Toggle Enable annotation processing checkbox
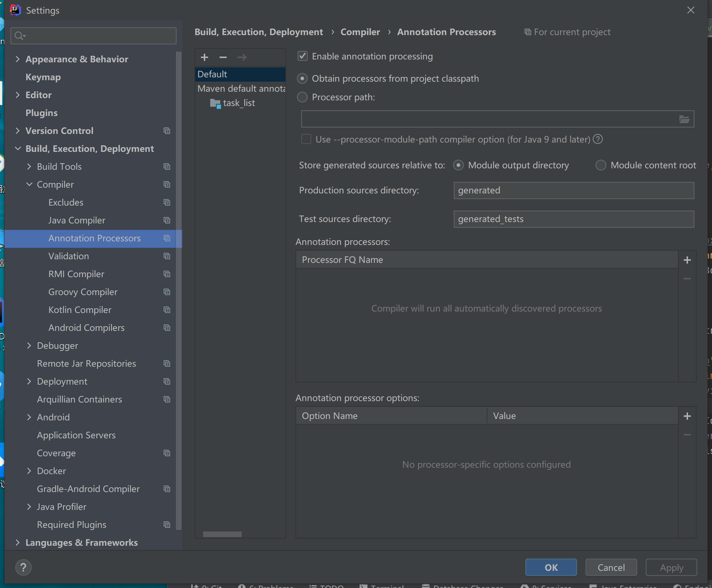The height and width of the screenshot is (588, 712). (x=303, y=56)
